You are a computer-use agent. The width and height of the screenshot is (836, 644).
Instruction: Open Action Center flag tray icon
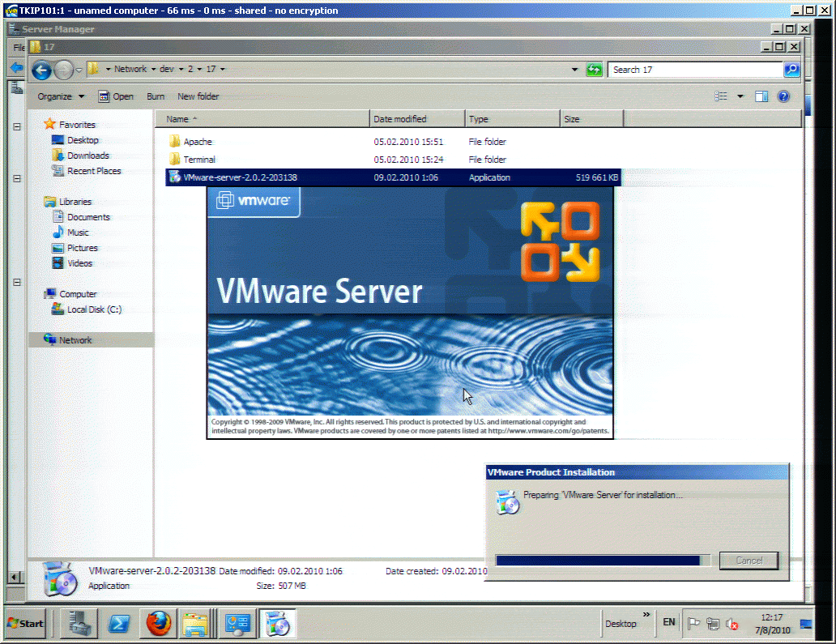[x=693, y=623]
